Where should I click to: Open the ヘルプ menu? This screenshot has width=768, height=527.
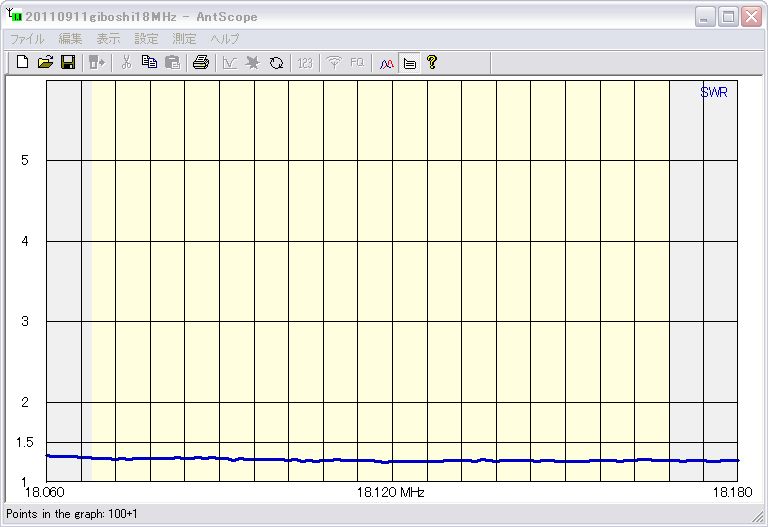pyautogui.click(x=225, y=38)
